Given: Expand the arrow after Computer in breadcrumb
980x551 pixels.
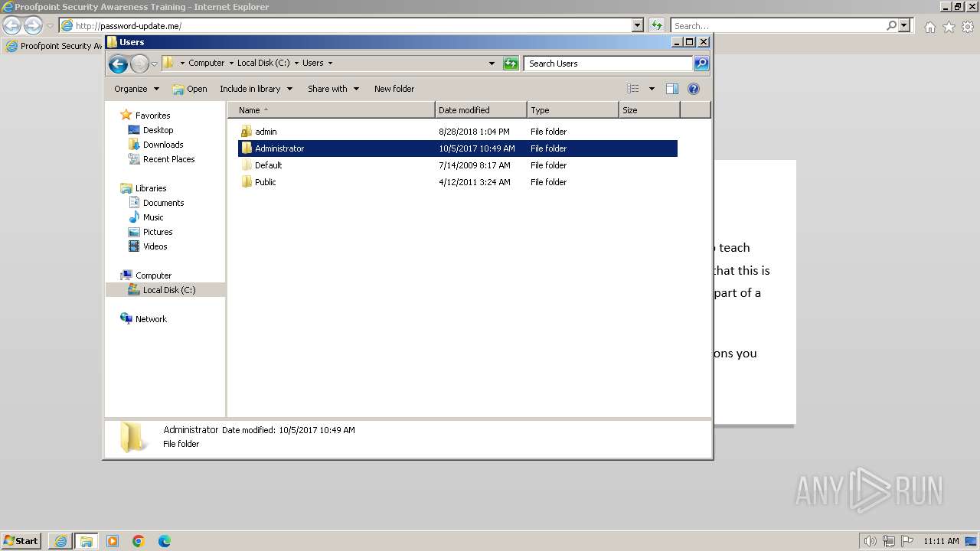Looking at the screenshot, I should coord(231,64).
